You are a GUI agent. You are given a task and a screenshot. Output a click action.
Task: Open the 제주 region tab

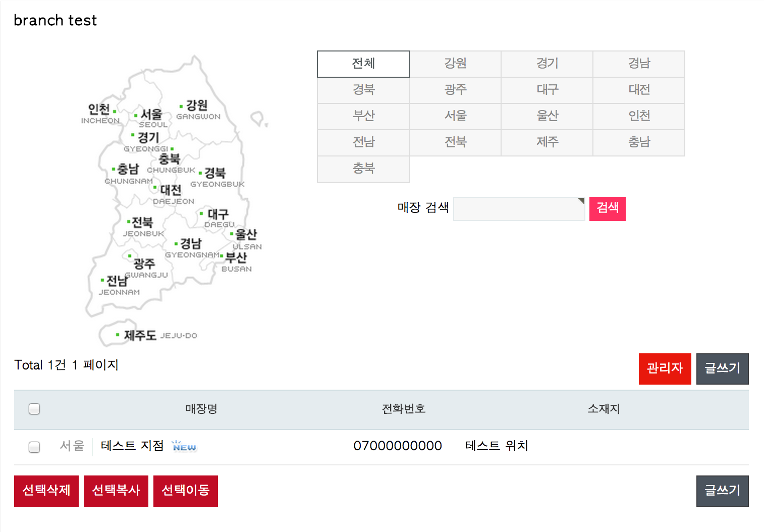coord(547,142)
